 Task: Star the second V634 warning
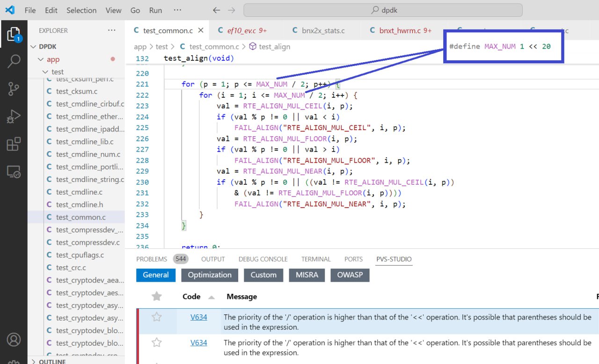click(157, 343)
